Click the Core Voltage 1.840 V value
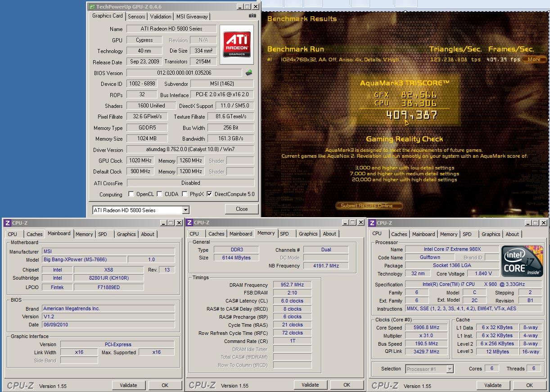 [x=483, y=273]
